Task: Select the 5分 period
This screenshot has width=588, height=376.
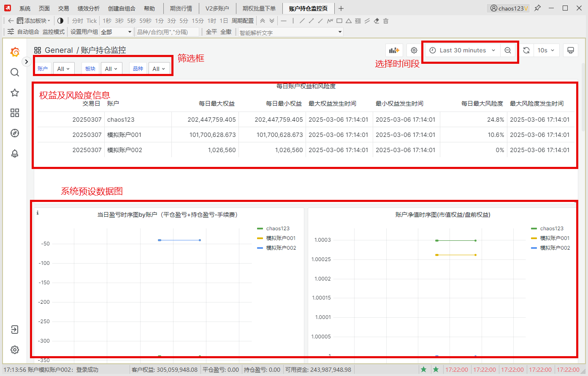Action: [184, 21]
